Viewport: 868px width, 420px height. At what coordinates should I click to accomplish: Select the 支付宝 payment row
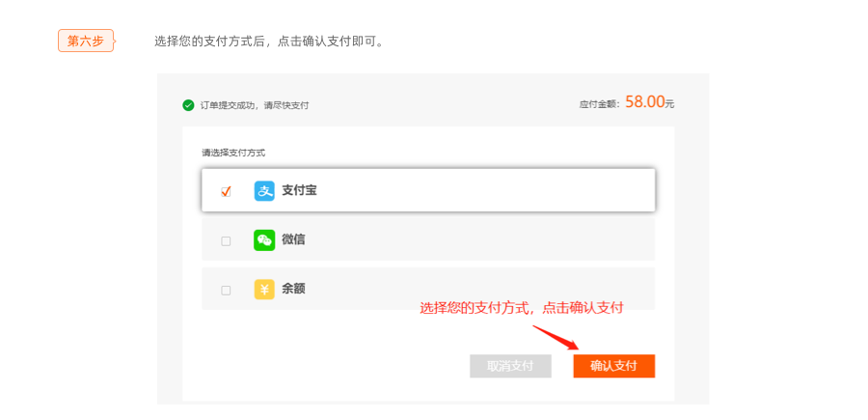[428, 190]
